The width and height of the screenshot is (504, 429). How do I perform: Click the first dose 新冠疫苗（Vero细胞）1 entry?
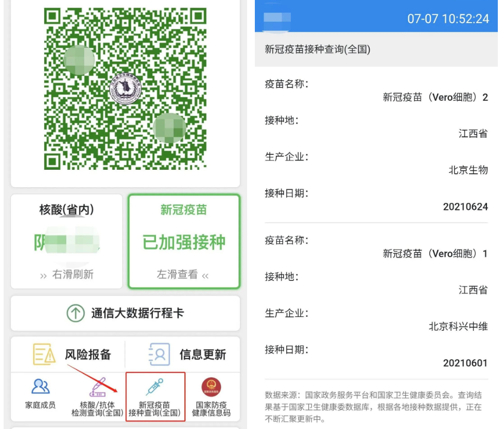[x=435, y=253]
